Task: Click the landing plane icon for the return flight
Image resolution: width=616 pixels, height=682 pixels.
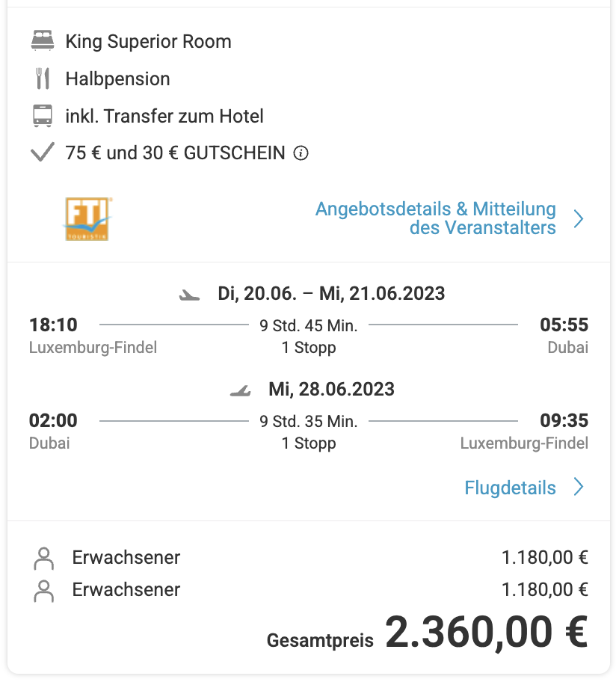Action: (241, 390)
